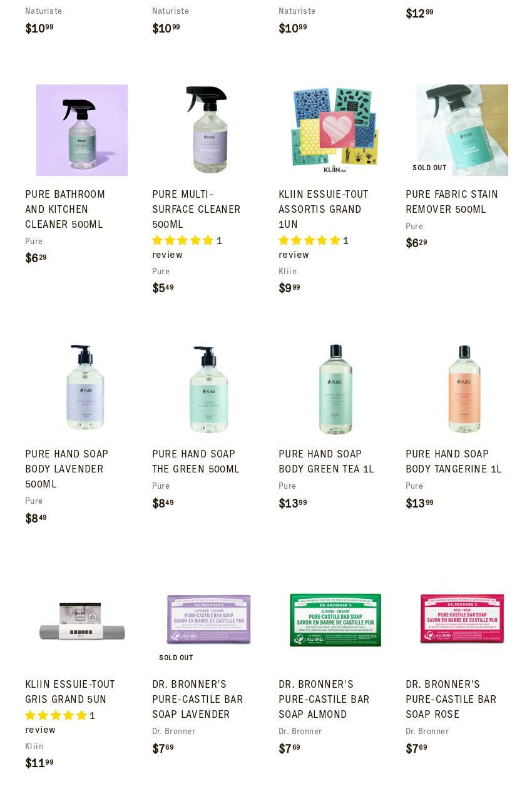This screenshot has height=796, width=532.
Task: Open Pure Multi-Surface Cleaner 500ml image
Action: pyautogui.click(x=208, y=130)
